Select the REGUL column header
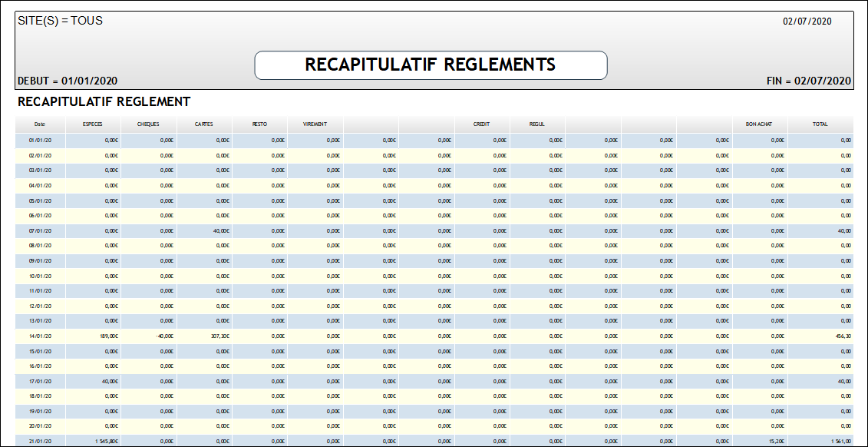Screen dimensions: 868x447 [x=537, y=124]
